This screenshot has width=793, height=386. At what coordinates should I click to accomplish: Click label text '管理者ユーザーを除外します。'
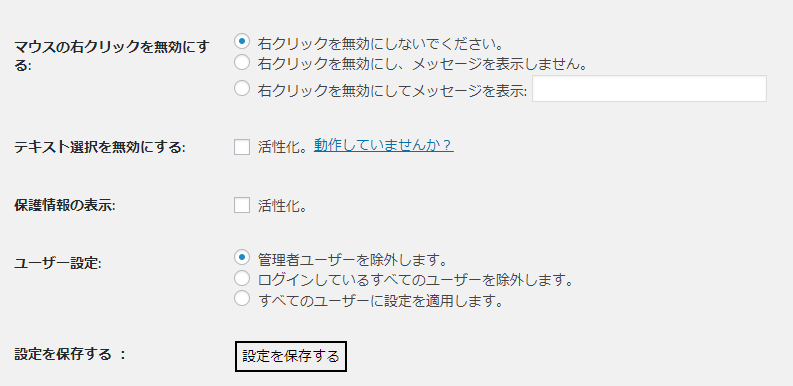pos(353,260)
